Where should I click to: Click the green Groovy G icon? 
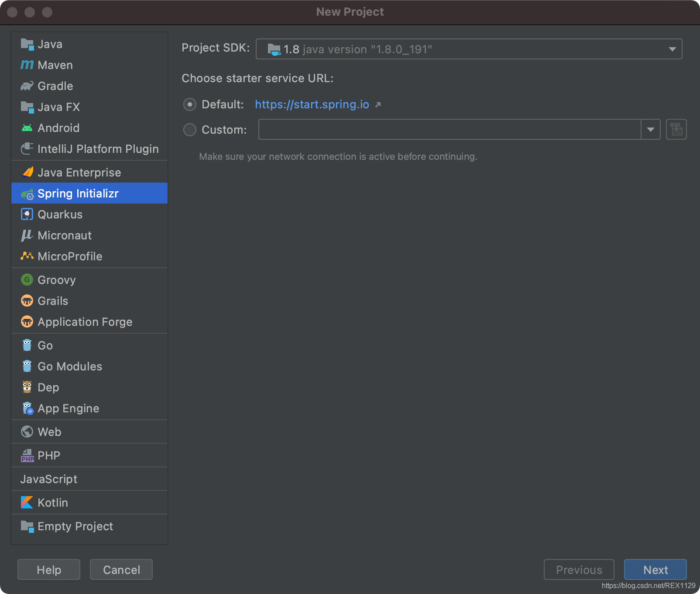coord(27,280)
